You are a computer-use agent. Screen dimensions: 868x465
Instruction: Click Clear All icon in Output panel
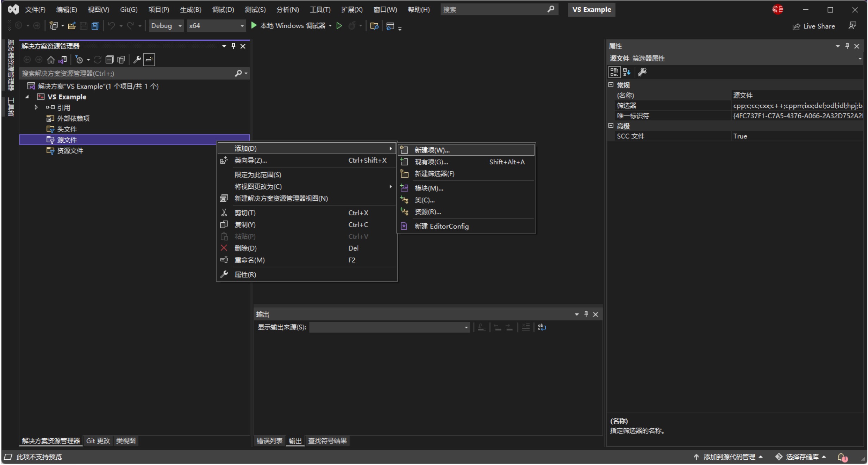click(x=526, y=327)
